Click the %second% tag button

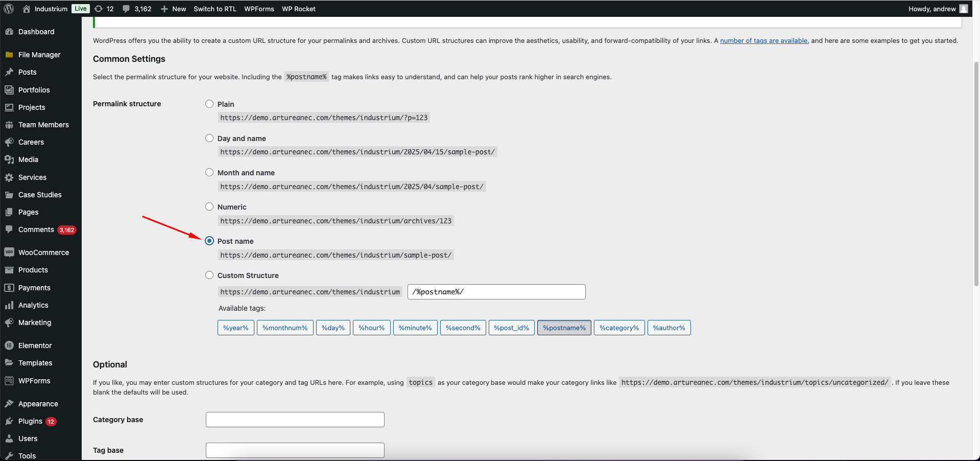click(x=463, y=328)
